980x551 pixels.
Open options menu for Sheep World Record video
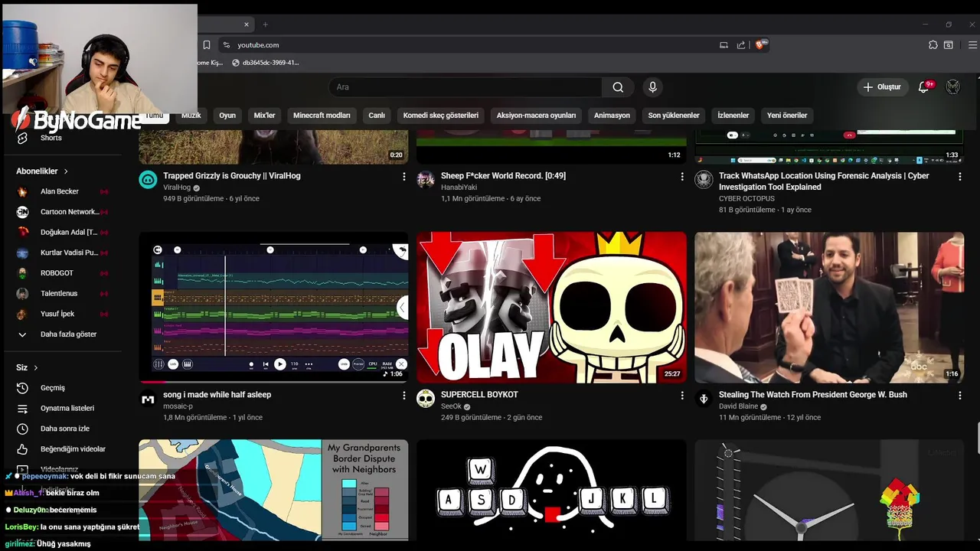tap(682, 177)
